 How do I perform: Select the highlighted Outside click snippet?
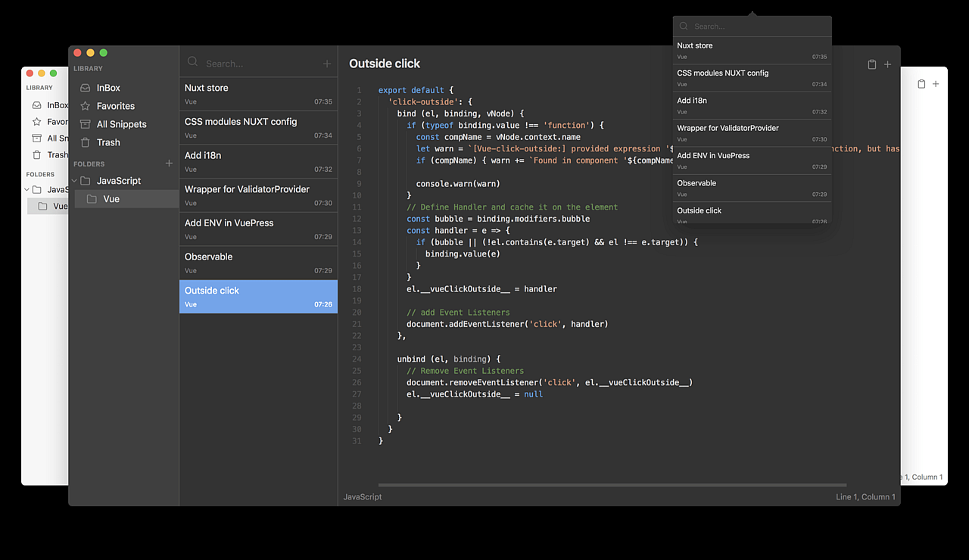pyautogui.click(x=258, y=297)
